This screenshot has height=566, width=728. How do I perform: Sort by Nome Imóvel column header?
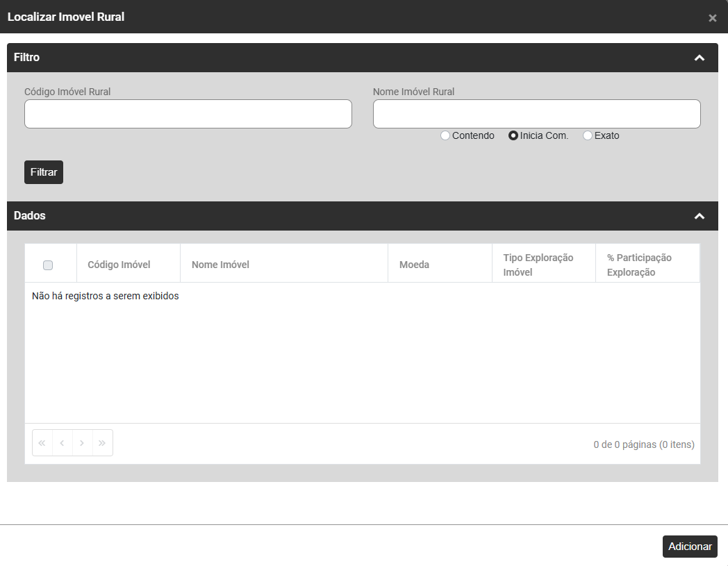click(x=220, y=265)
